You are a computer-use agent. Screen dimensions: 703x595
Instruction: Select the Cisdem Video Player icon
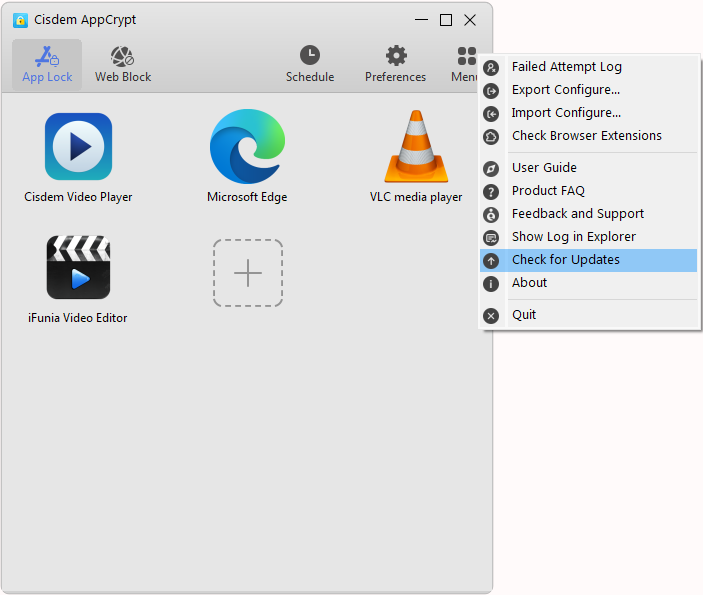(x=78, y=147)
